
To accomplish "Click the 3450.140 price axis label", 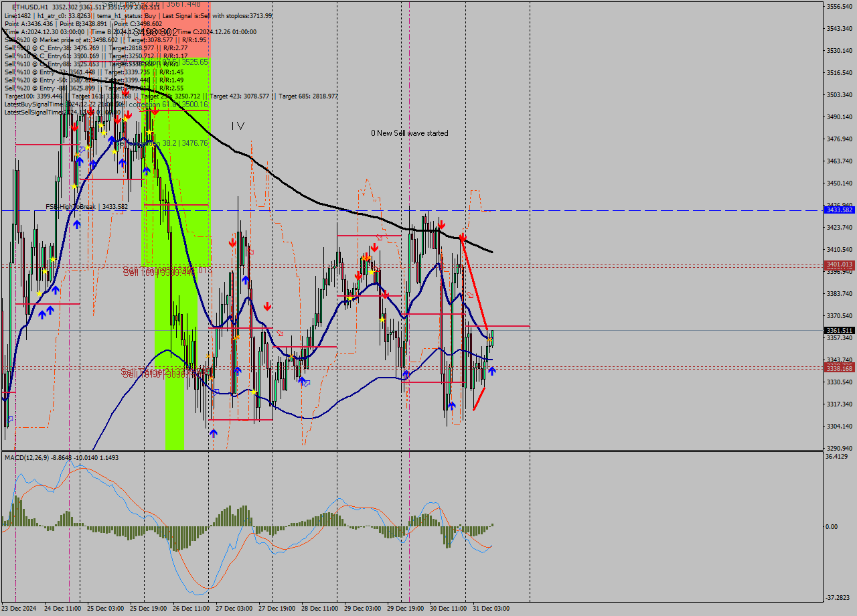I will [x=840, y=183].
